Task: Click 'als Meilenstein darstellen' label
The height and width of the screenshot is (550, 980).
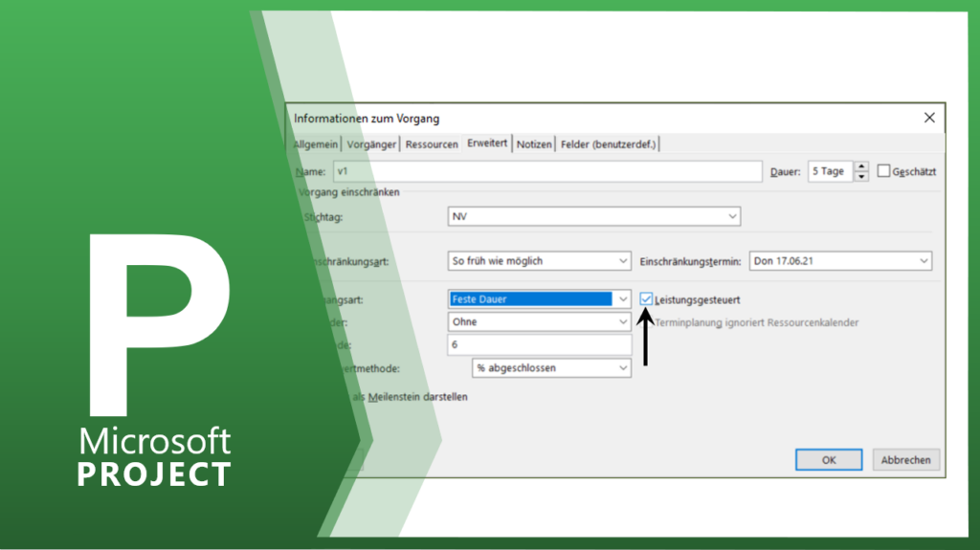Action: [410, 397]
